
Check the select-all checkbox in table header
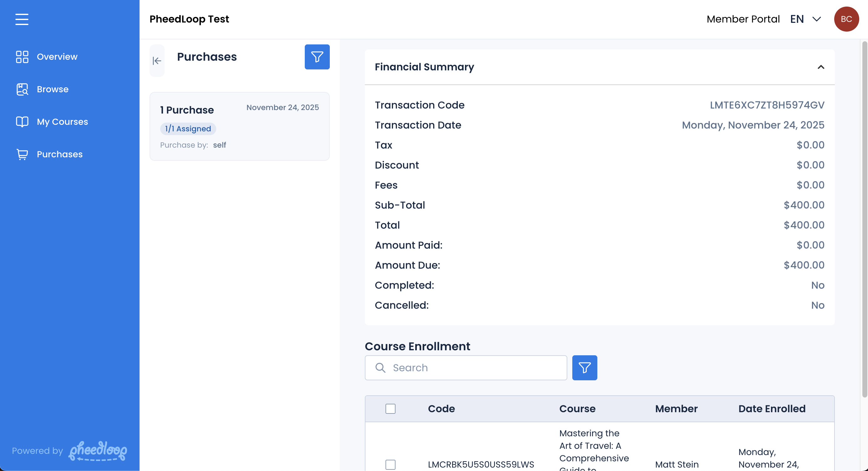click(390, 408)
